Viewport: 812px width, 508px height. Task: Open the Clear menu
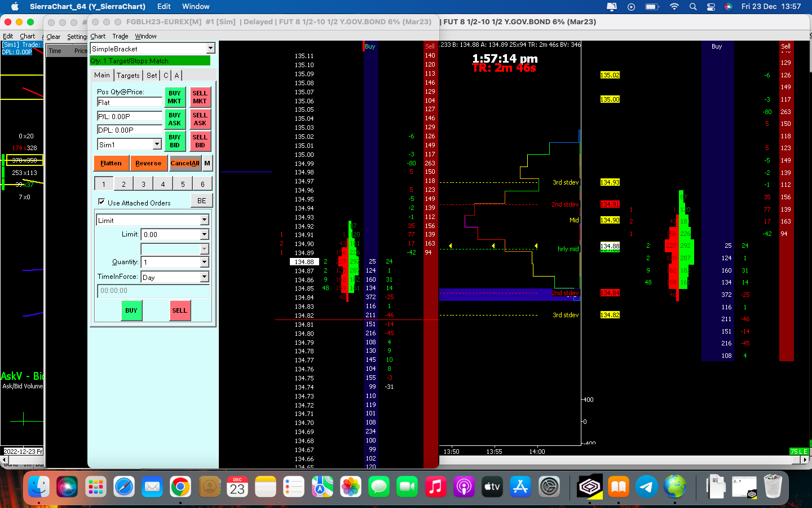click(x=53, y=37)
